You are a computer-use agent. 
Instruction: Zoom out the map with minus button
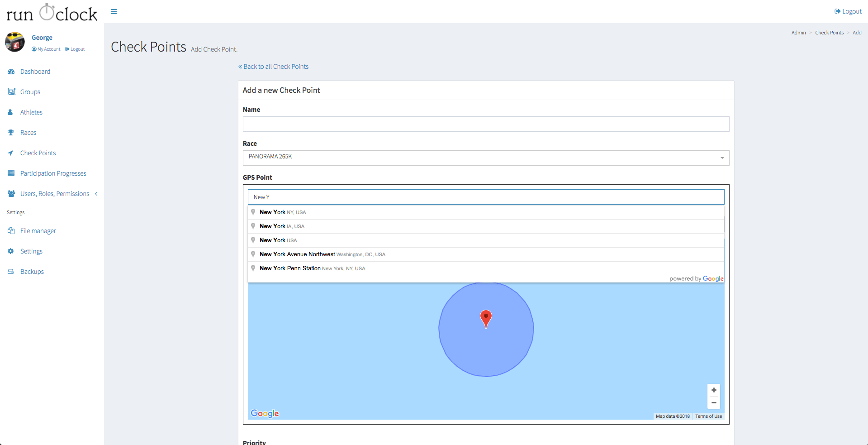click(714, 402)
